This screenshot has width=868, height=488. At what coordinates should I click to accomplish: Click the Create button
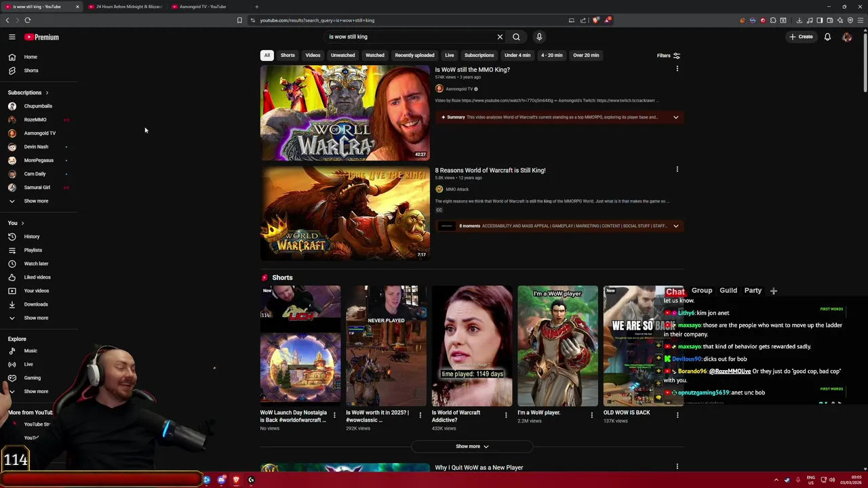(801, 37)
